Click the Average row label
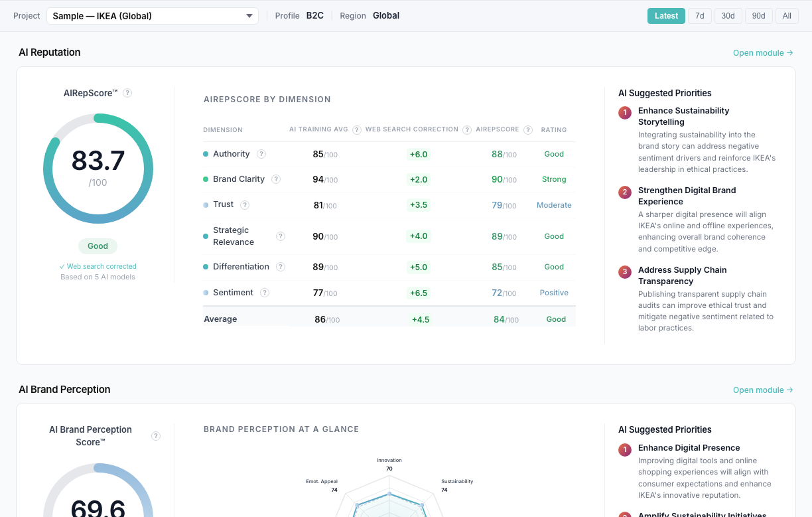 [x=220, y=319]
